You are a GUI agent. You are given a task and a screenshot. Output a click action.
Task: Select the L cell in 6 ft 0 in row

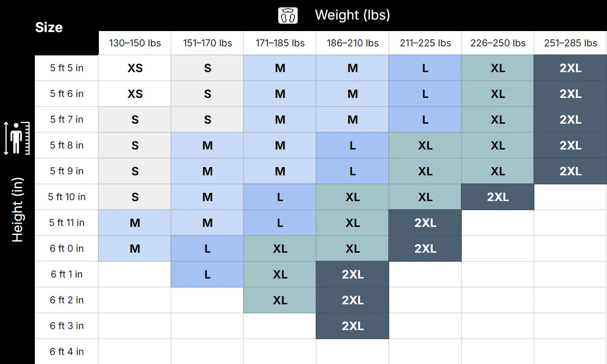[207, 248]
